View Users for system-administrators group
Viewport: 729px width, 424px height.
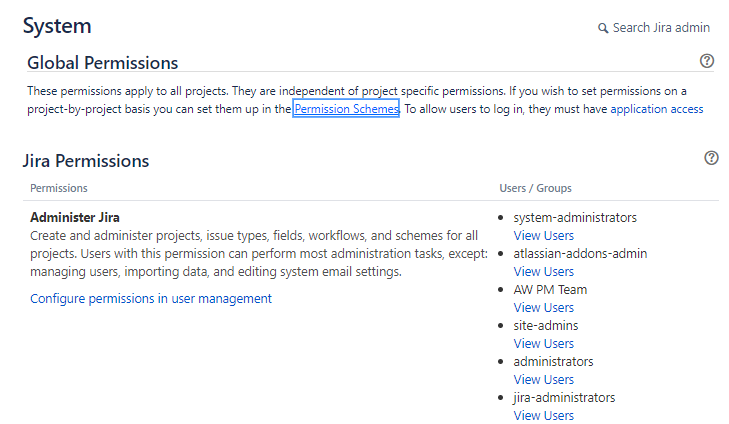click(543, 236)
